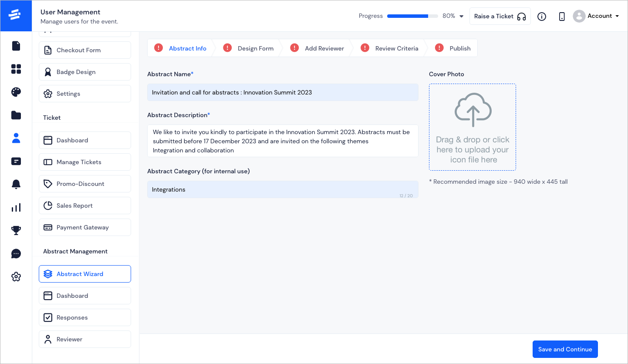This screenshot has height=364, width=628.
Task: Click the Responses checkmark icon
Action: (x=48, y=317)
